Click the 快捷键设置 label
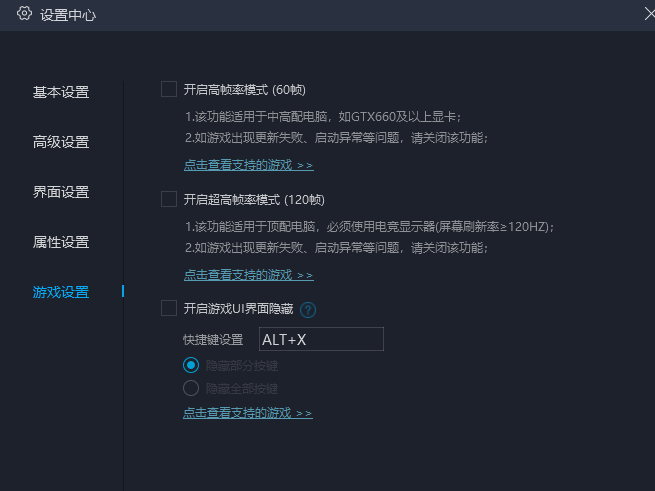The height and width of the screenshot is (491, 655). point(213,340)
